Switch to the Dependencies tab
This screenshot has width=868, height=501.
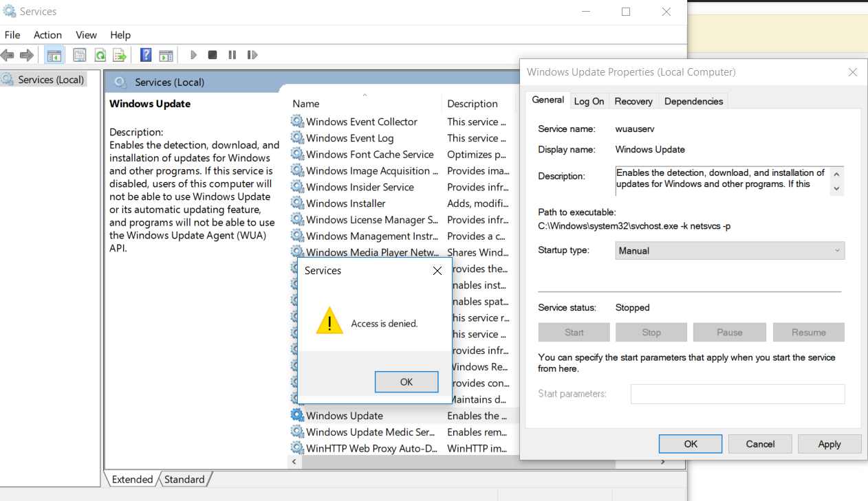click(694, 101)
